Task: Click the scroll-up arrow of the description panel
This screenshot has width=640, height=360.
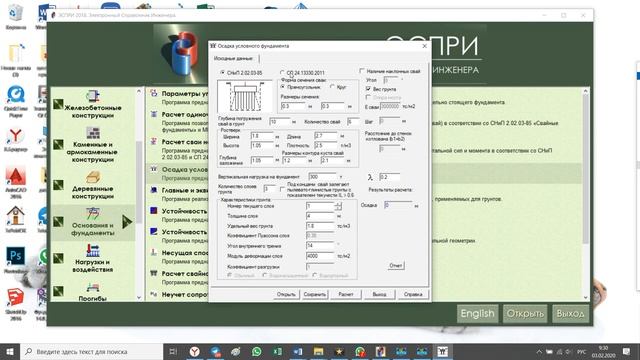Action: (x=586, y=91)
